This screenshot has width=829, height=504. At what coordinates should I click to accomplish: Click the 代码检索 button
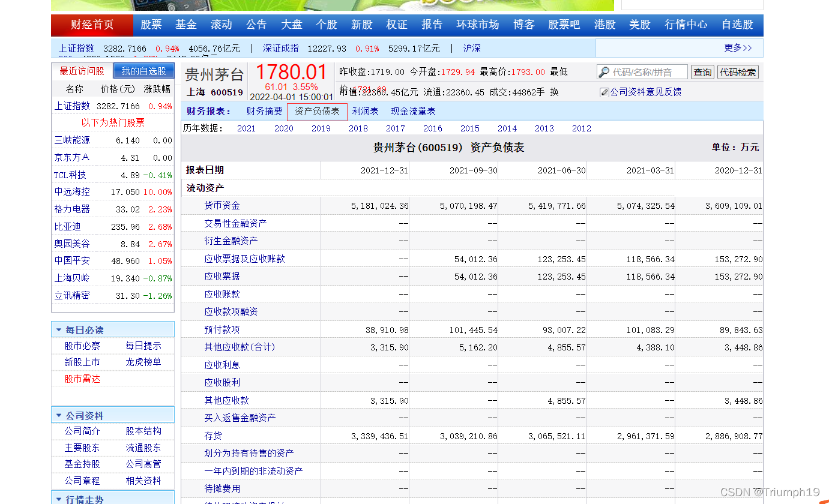pos(738,73)
